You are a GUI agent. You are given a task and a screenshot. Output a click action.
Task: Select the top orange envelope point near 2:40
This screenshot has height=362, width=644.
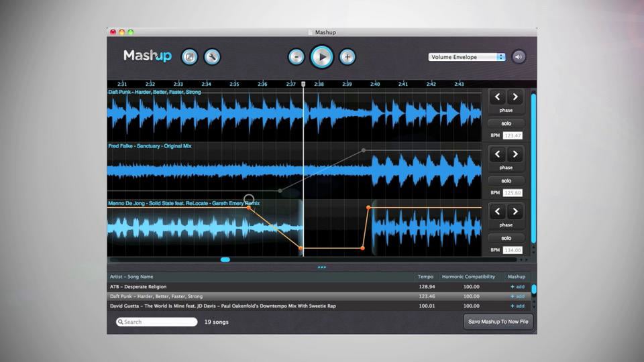pyautogui.click(x=368, y=208)
